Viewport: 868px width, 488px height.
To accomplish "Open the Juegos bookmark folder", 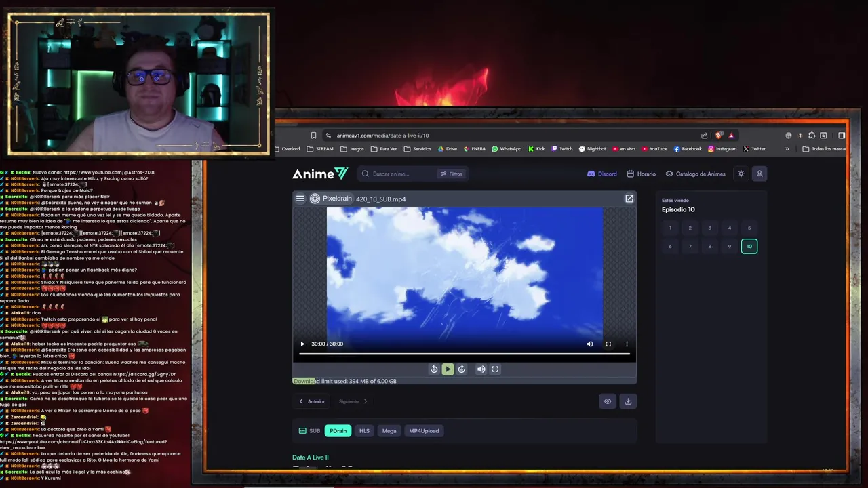I will [353, 149].
